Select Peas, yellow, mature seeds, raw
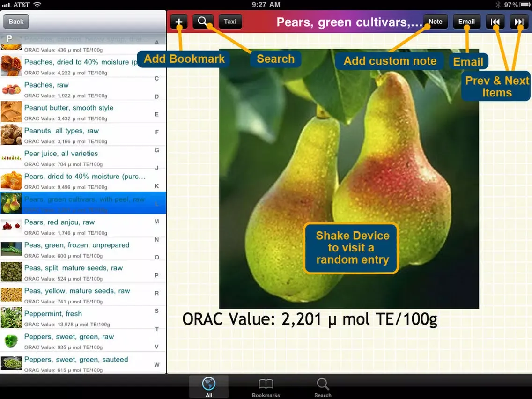The image size is (532, 399). click(83, 295)
